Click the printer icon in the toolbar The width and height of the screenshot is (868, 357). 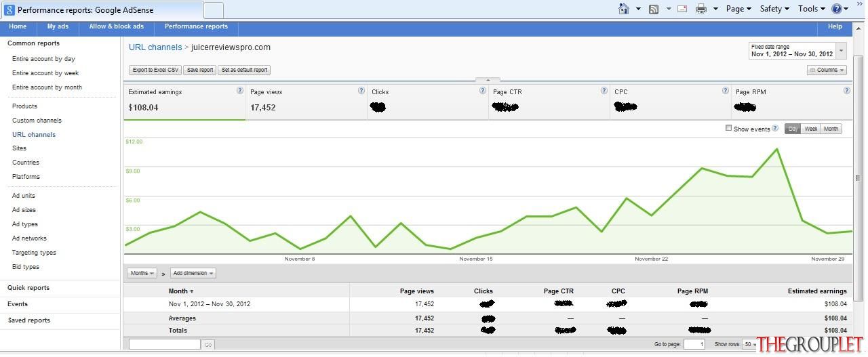[x=701, y=9]
